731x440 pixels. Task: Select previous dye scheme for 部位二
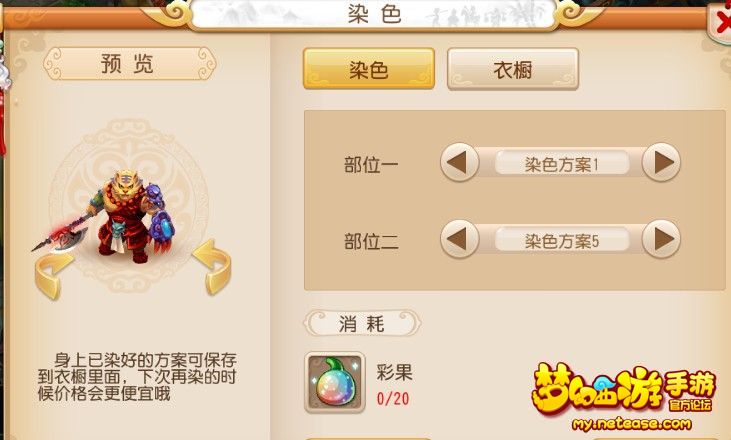[460, 239]
